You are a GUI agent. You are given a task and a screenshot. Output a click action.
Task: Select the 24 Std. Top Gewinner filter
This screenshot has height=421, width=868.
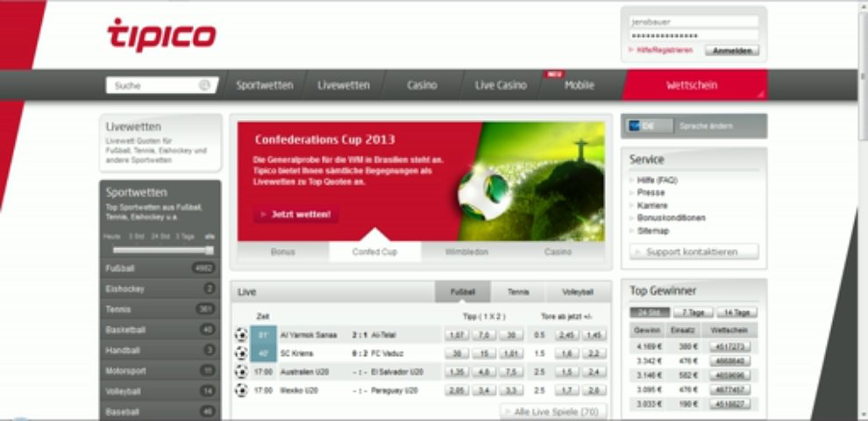pos(650,312)
